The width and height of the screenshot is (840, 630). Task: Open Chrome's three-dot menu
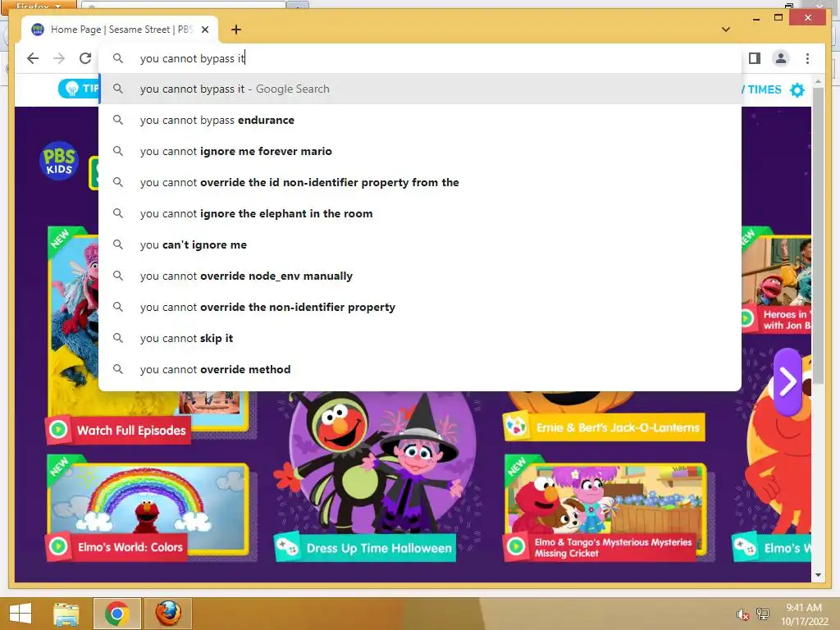(807, 58)
